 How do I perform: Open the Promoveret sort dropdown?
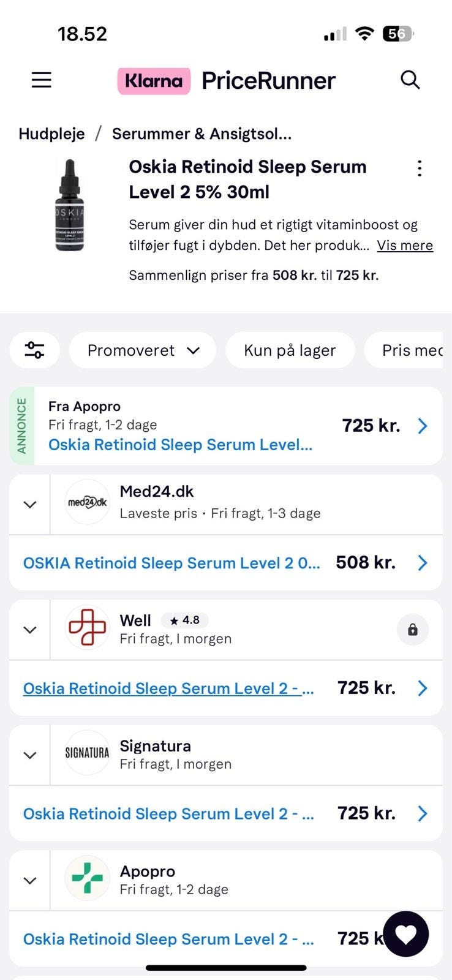(x=143, y=350)
